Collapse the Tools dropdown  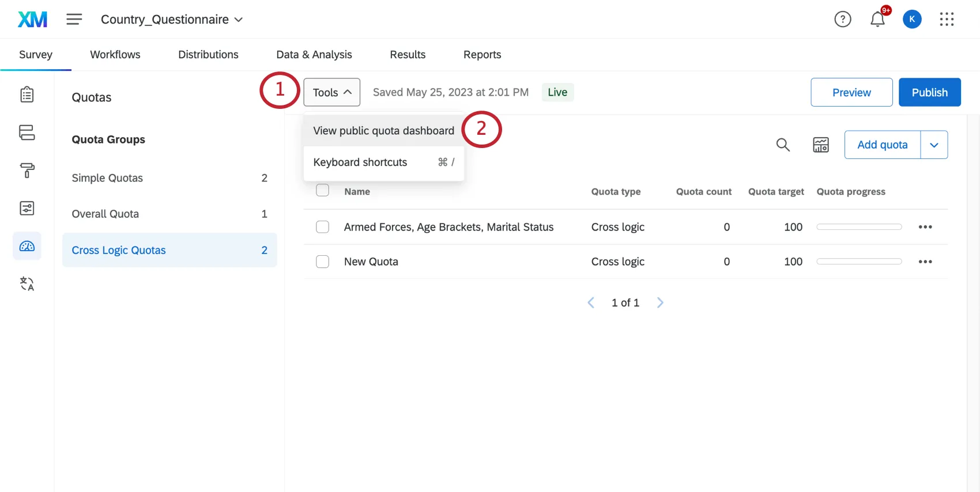click(x=331, y=92)
